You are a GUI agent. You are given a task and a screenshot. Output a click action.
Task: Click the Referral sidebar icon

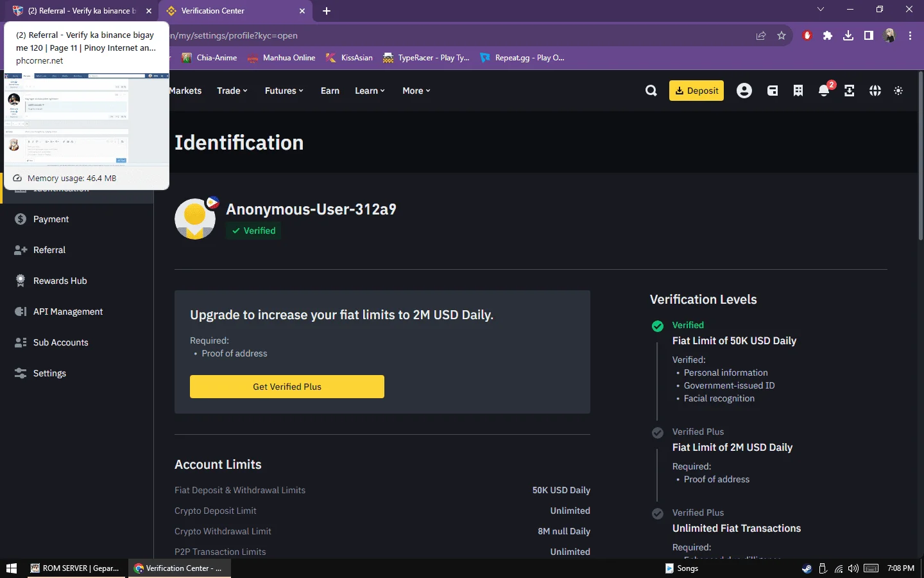[x=21, y=250]
